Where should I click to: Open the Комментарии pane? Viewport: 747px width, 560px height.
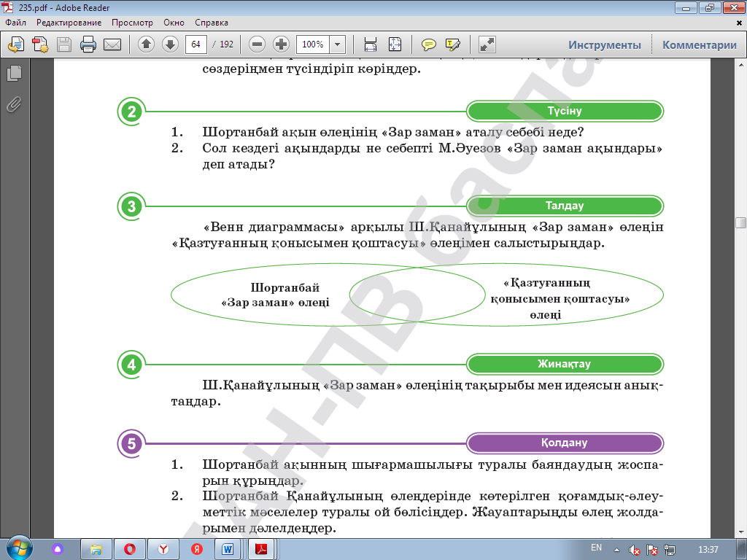(x=700, y=44)
